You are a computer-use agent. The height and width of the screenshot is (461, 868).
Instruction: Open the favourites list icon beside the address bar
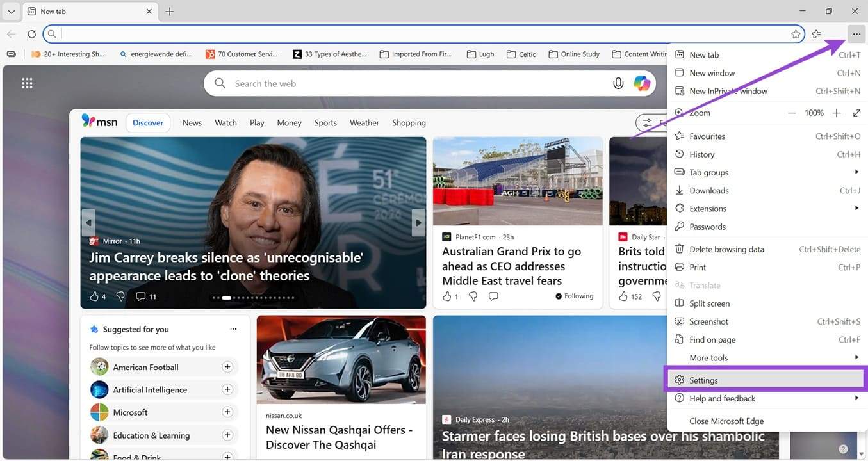point(816,34)
